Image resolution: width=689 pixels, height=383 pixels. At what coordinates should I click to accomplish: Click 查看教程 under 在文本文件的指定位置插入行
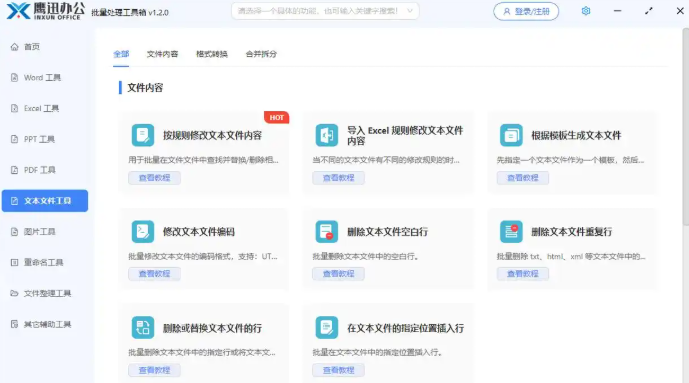click(338, 370)
